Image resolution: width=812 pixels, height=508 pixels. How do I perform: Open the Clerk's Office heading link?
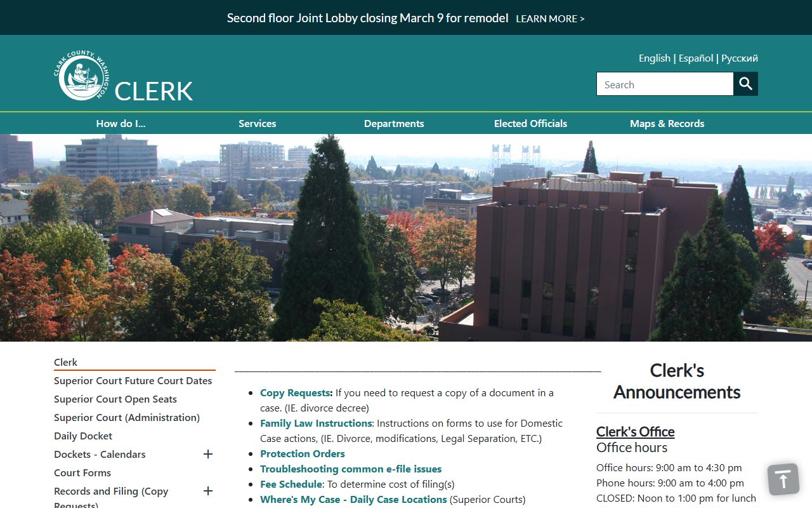pos(635,432)
